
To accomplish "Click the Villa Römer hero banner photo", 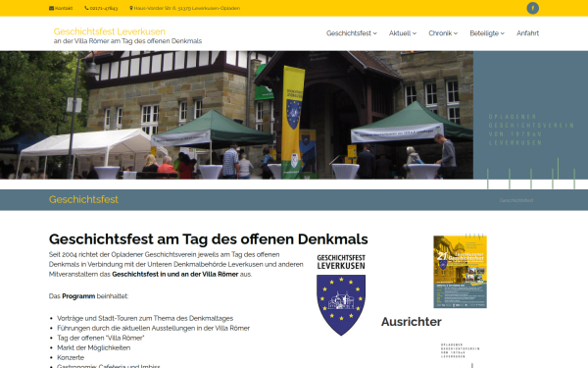I will click(236, 115).
